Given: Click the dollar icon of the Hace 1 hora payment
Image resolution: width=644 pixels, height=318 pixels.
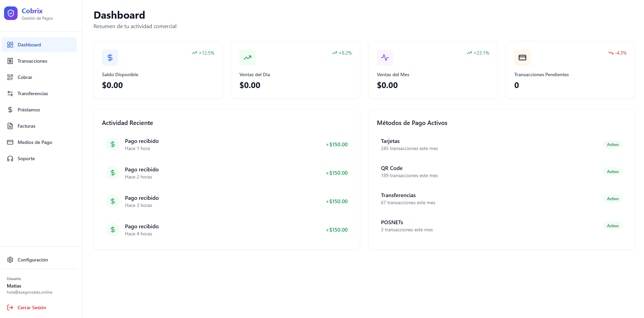Looking at the screenshot, I should click(x=113, y=144).
